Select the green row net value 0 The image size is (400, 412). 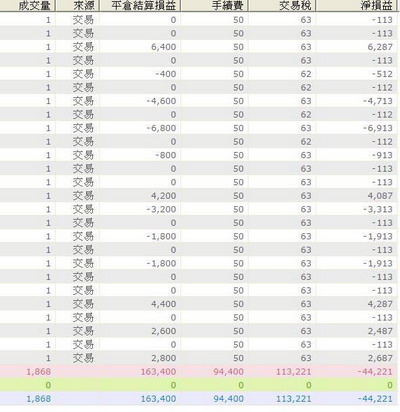pyautogui.click(x=390, y=385)
